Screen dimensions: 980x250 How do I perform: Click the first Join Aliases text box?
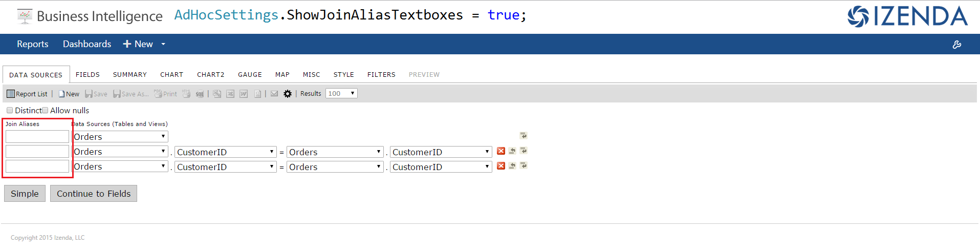[37, 137]
